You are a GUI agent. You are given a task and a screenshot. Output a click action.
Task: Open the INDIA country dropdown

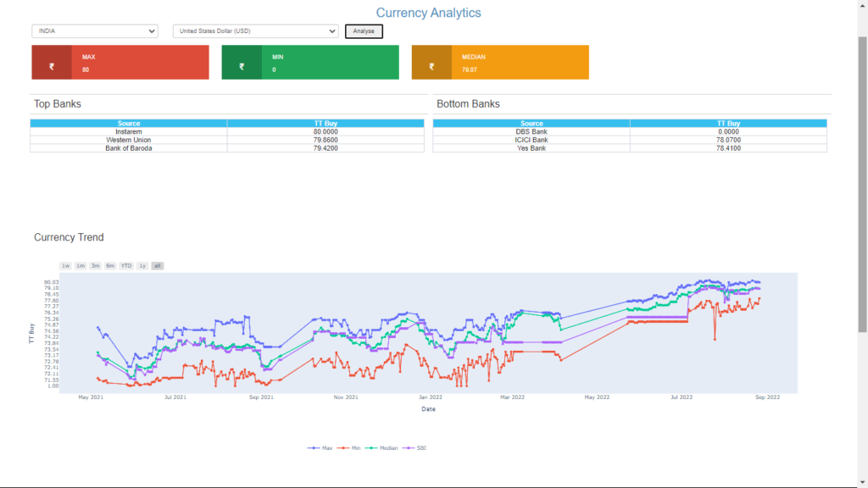click(x=94, y=30)
